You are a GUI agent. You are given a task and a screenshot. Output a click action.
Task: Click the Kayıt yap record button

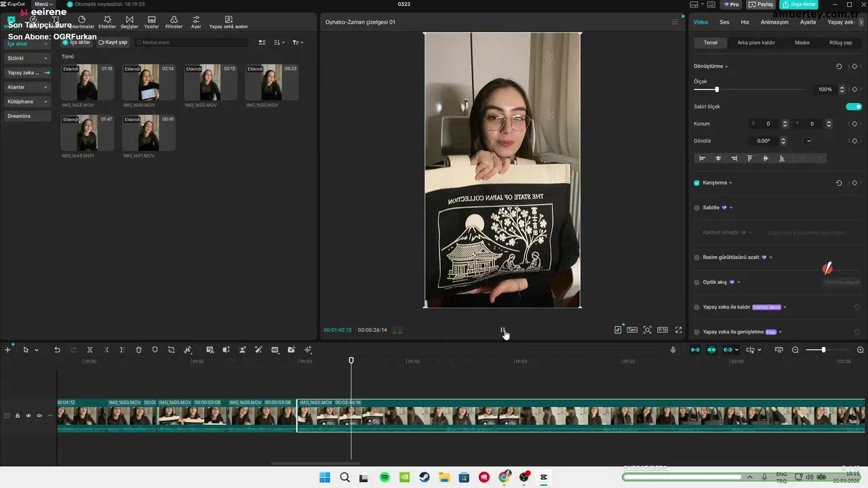coord(113,42)
